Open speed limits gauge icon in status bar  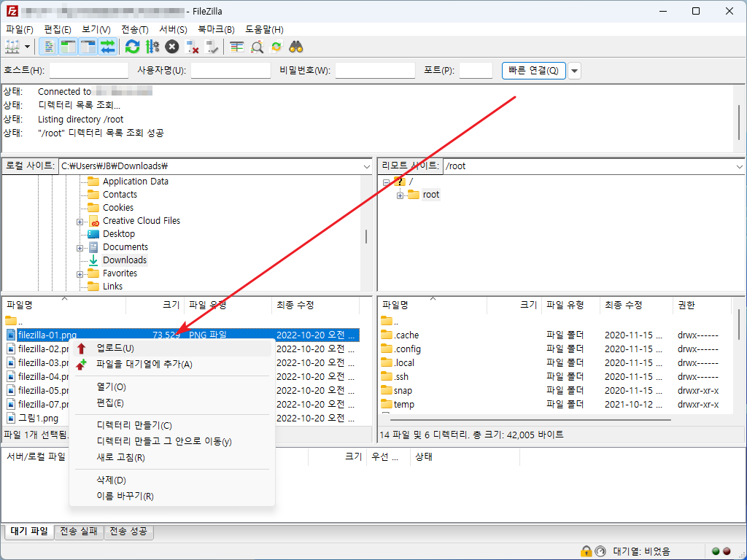point(600,551)
